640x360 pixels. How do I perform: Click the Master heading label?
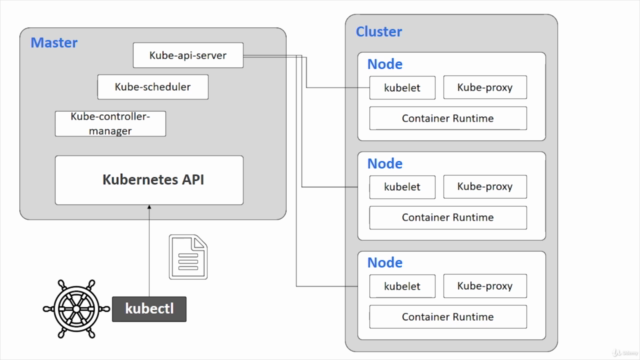(x=54, y=42)
